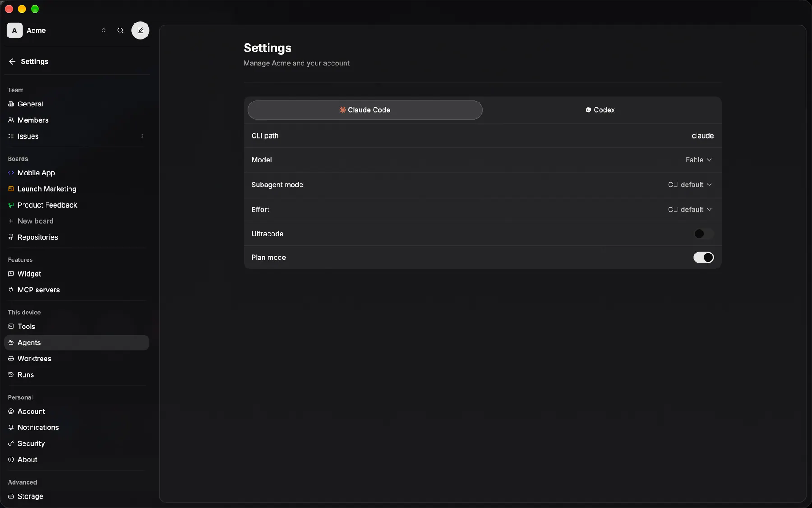Edit the CLI path value claude

(703, 136)
